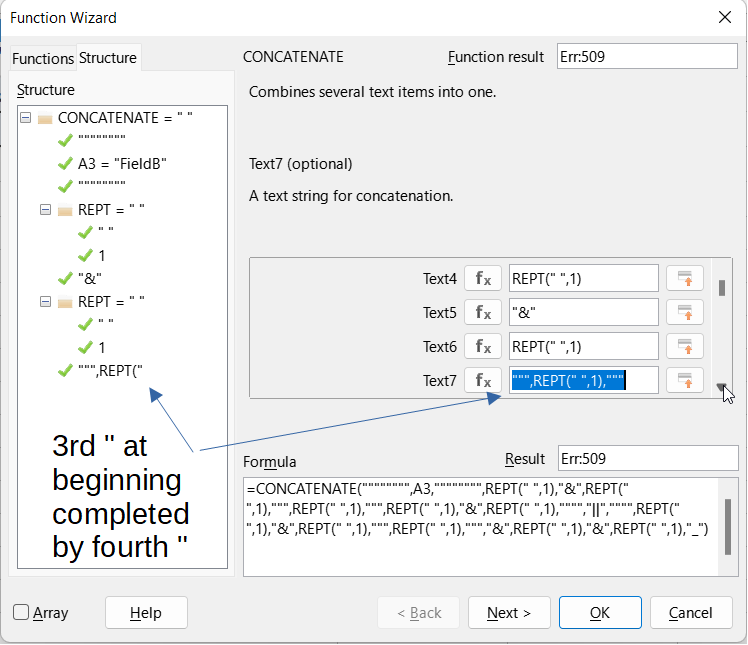Collapse the first REPT tree node
This screenshot has width=748, height=645.
point(45,210)
